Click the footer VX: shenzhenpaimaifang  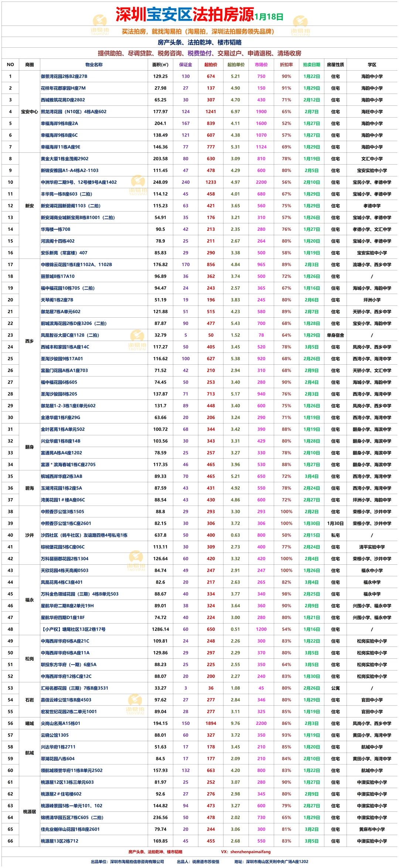(x=246, y=852)
